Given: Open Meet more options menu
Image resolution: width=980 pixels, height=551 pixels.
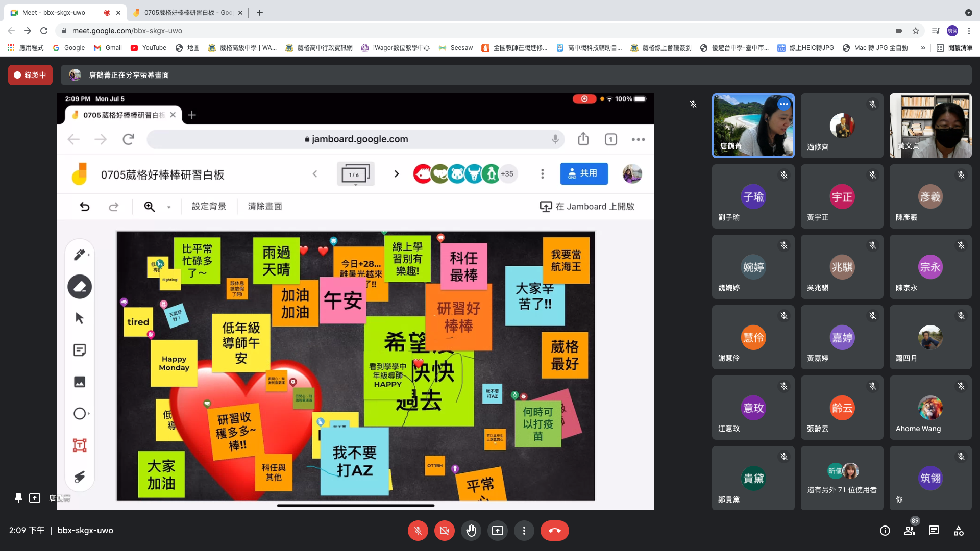Looking at the screenshot, I should [x=524, y=531].
